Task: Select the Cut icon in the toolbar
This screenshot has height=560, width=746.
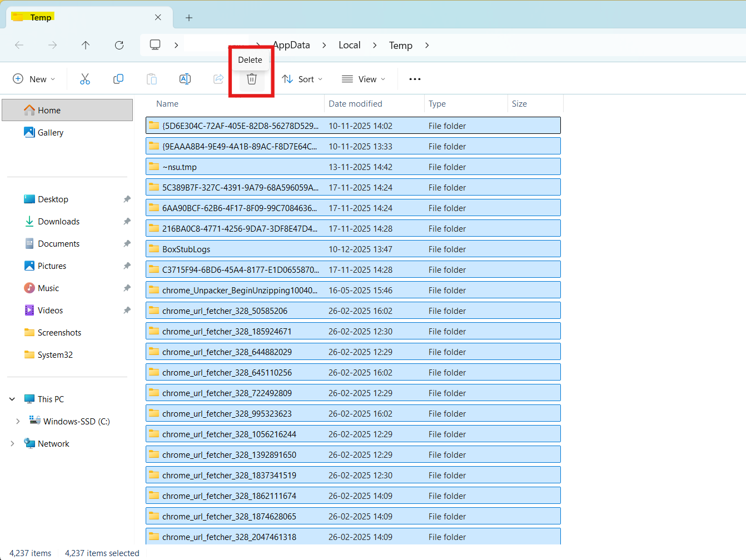Action: tap(84, 79)
